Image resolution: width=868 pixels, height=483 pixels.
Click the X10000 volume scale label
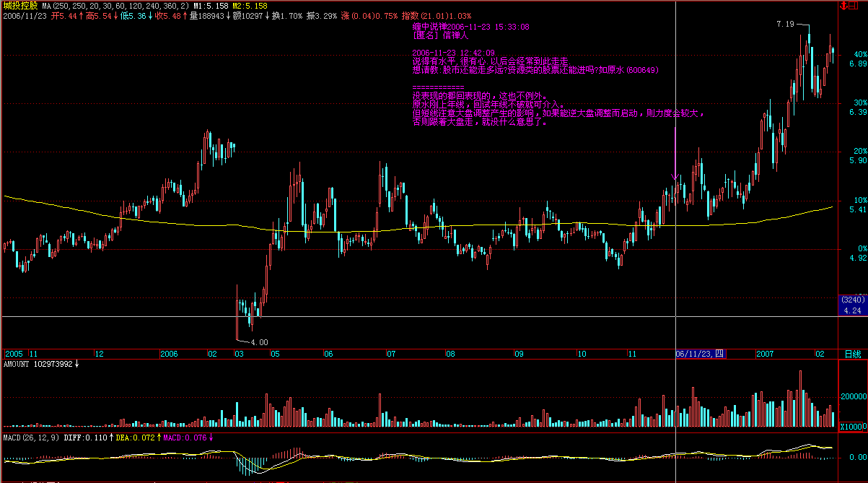tap(852, 427)
